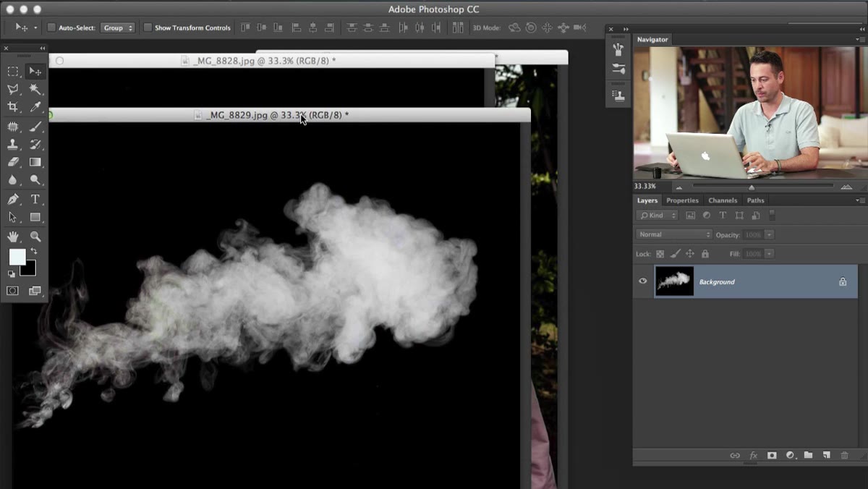The width and height of the screenshot is (868, 489).
Task: Open the Opacity slider dropdown arrow
Action: 769,235
